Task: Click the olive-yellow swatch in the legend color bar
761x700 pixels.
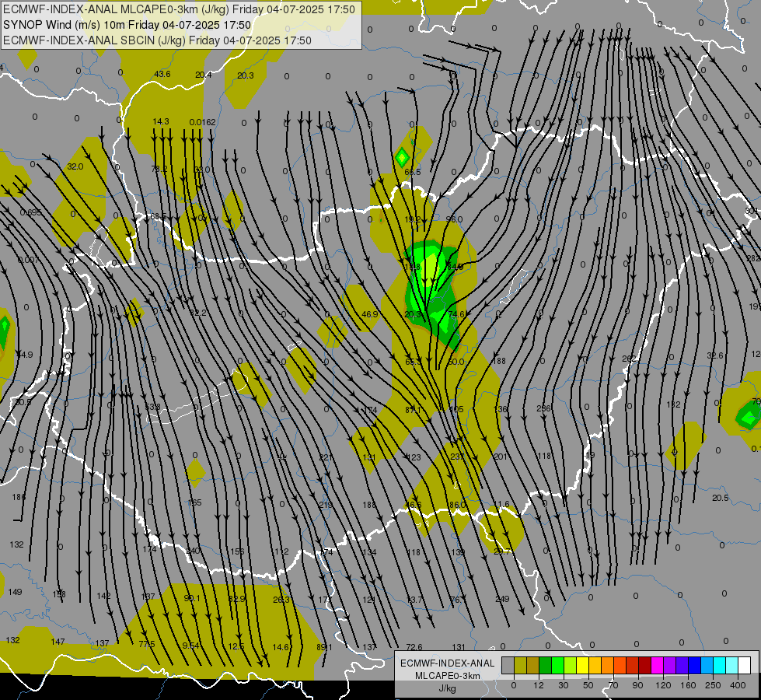Action: point(520,665)
